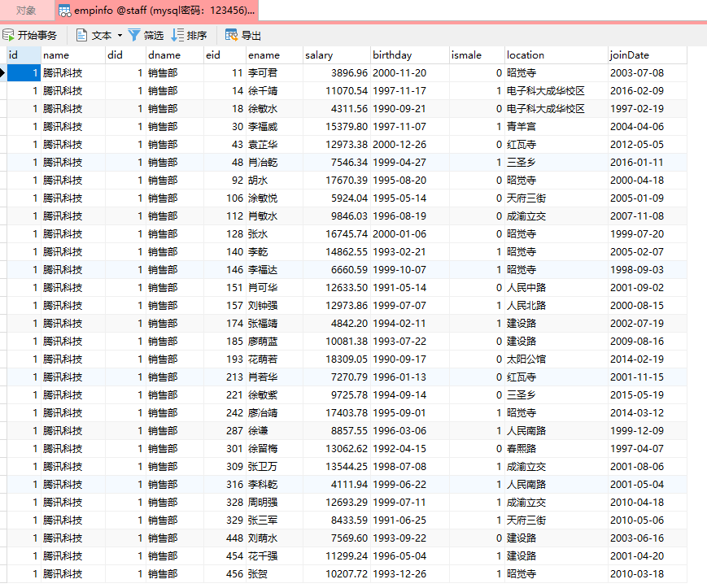Click the did column header
The width and height of the screenshot is (707, 588).
(x=126, y=55)
